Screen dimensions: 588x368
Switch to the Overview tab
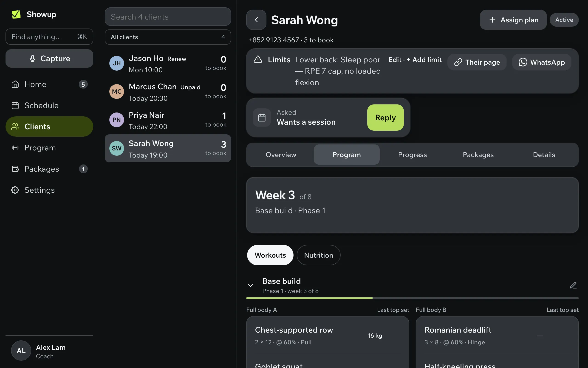(x=281, y=155)
